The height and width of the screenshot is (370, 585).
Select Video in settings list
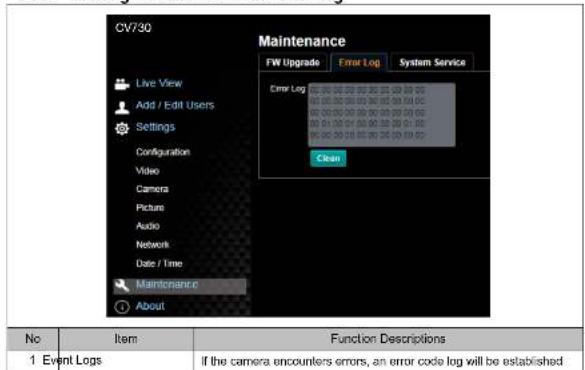[x=148, y=171]
